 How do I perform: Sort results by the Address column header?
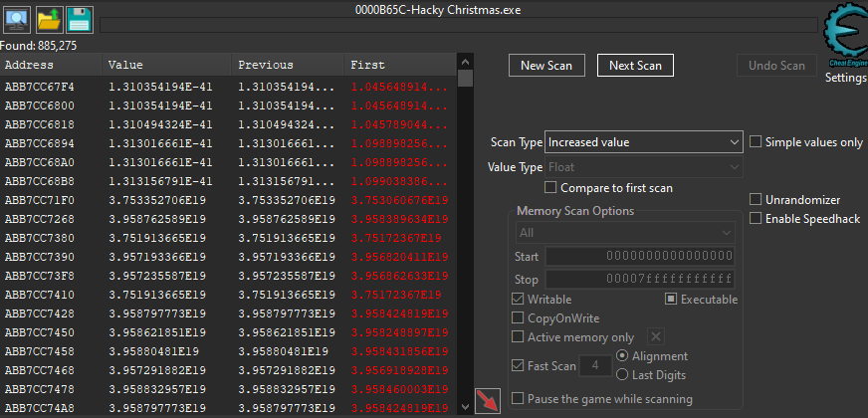pos(51,65)
